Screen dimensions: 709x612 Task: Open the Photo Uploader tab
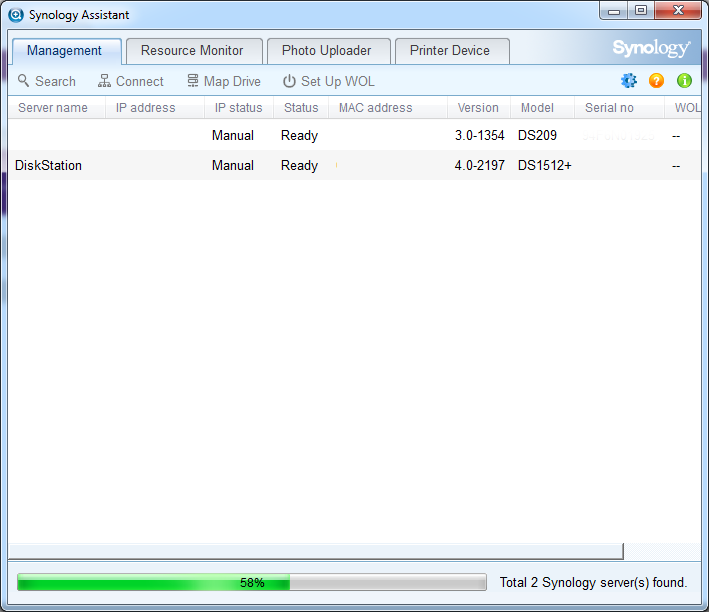point(328,51)
